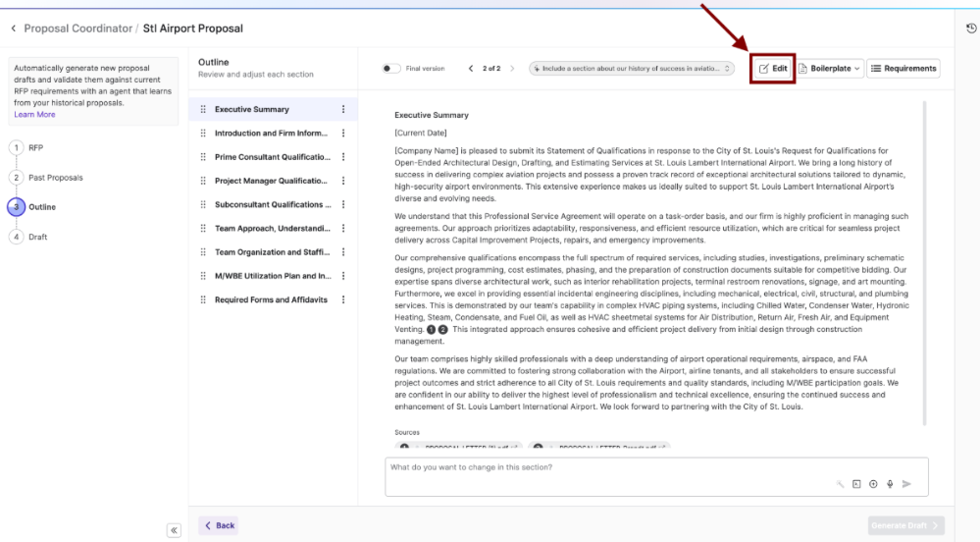Toggle the Final version switch
The width and height of the screenshot is (980, 542).
click(x=391, y=68)
